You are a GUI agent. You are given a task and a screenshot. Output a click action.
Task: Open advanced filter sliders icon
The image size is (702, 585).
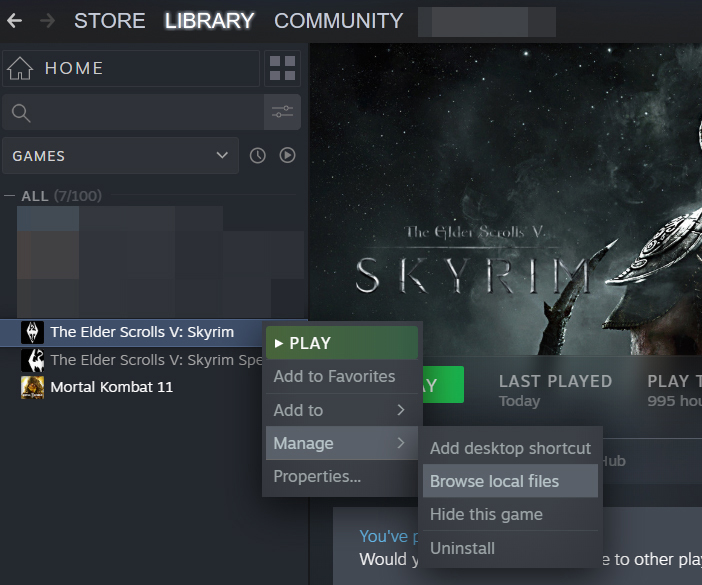(283, 112)
